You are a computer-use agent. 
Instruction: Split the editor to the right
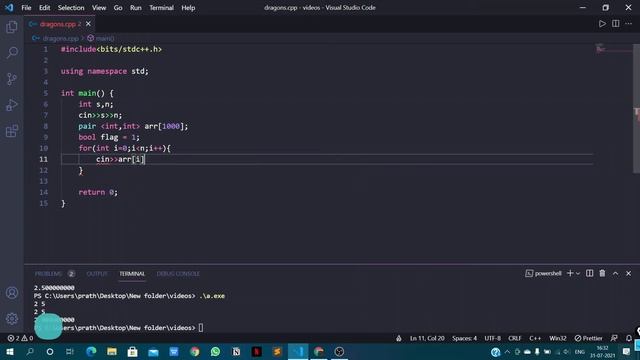(616, 24)
